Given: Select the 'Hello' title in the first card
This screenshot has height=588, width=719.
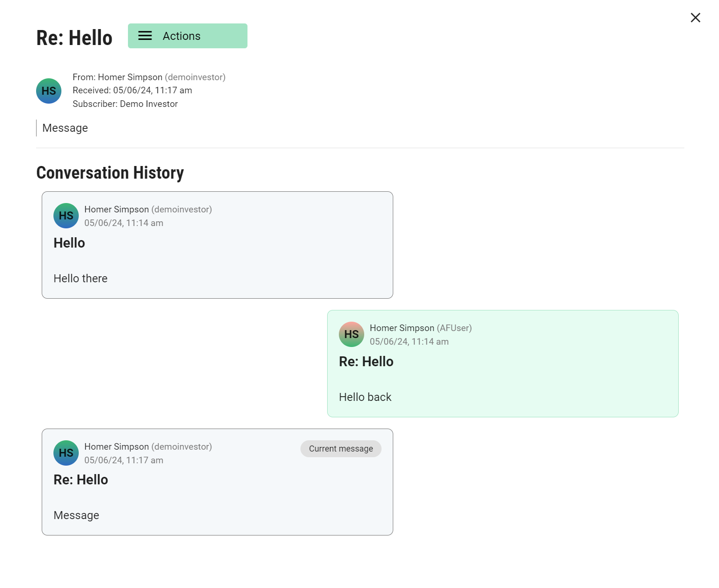Looking at the screenshot, I should tap(69, 243).
